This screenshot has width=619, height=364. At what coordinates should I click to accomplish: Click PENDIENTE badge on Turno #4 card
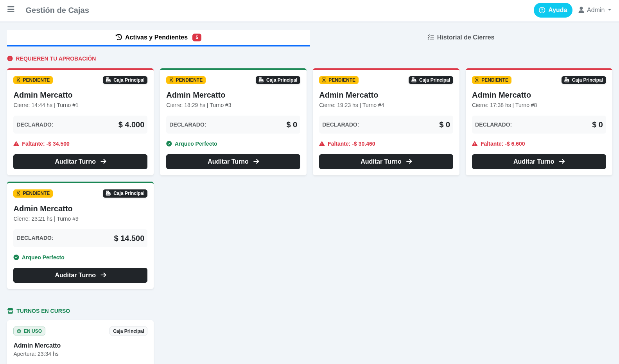339,80
